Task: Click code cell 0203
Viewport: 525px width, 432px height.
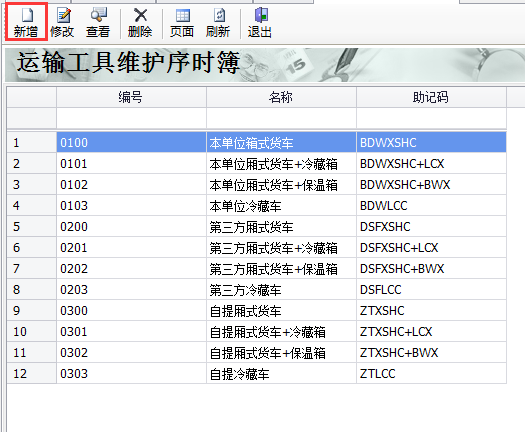Action: click(131, 290)
